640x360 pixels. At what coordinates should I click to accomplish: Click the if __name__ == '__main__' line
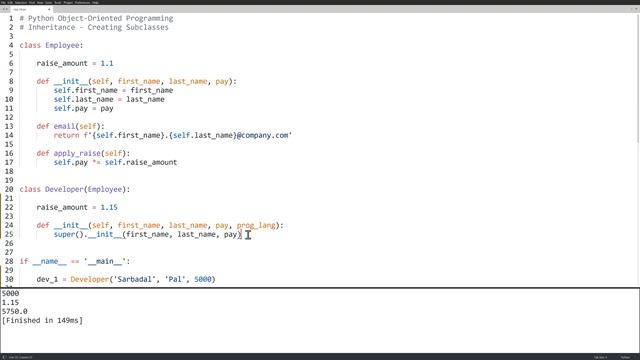click(x=75, y=261)
